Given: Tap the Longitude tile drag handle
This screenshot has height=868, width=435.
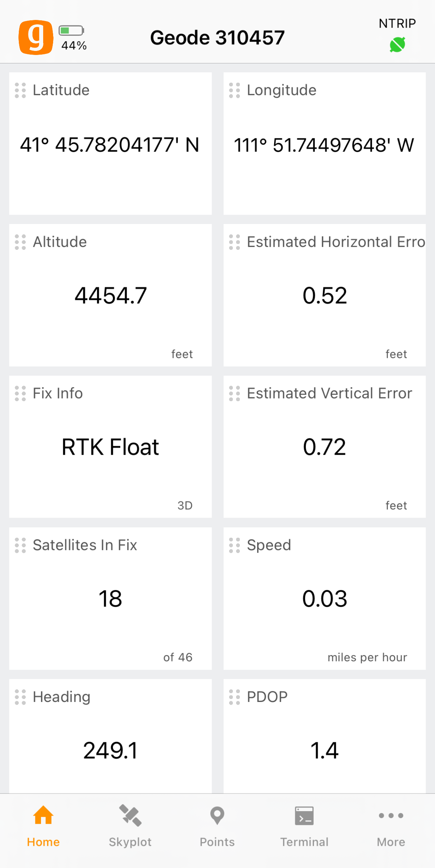Looking at the screenshot, I should tap(234, 90).
